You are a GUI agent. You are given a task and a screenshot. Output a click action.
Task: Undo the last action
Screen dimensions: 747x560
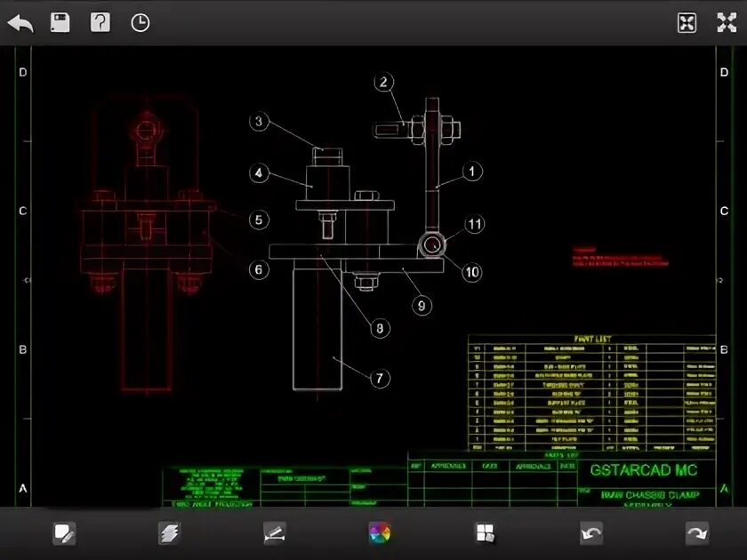click(591, 533)
